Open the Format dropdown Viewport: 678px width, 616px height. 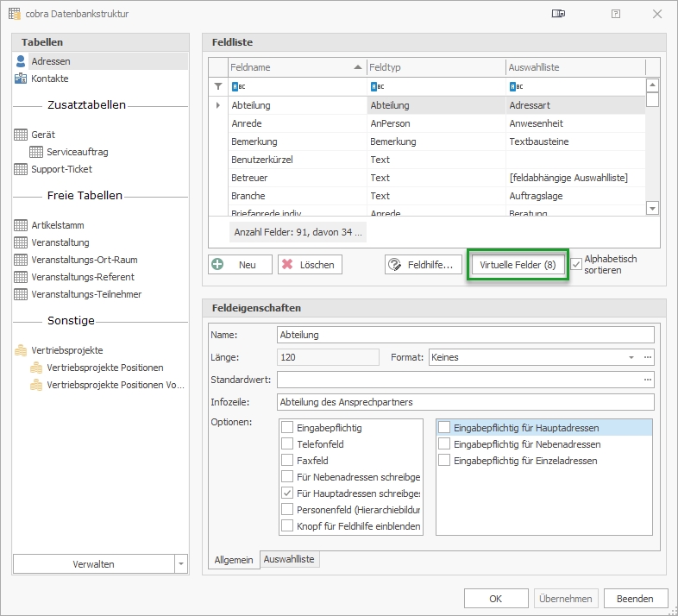click(x=631, y=357)
